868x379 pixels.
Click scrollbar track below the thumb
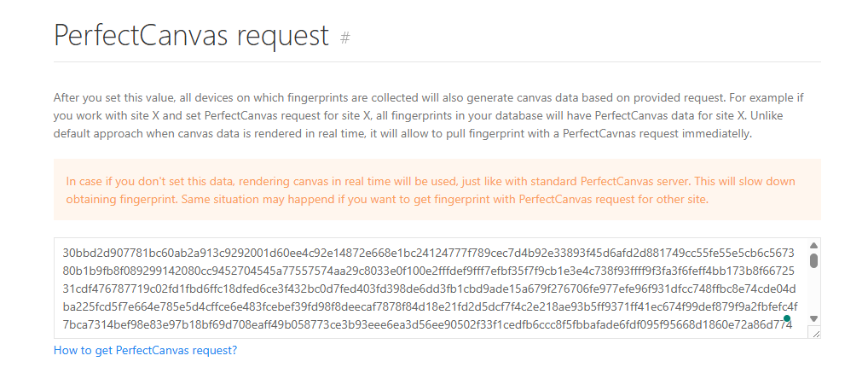[x=813, y=292]
